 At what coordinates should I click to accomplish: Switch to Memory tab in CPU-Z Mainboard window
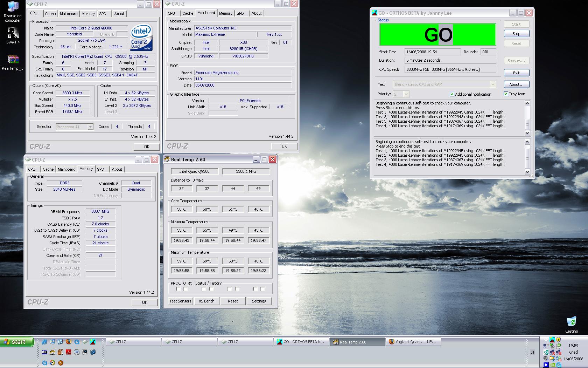[225, 13]
